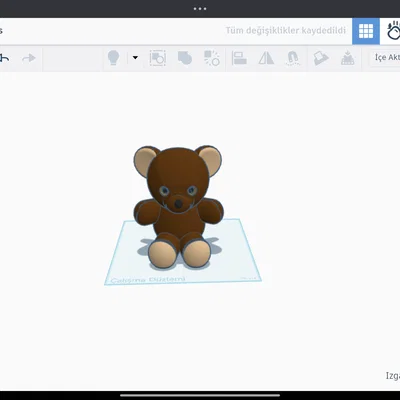Click the 'Tüm değişiklikler kaydedildi' status text
Screen dimensions: 400x400
pyautogui.click(x=286, y=31)
